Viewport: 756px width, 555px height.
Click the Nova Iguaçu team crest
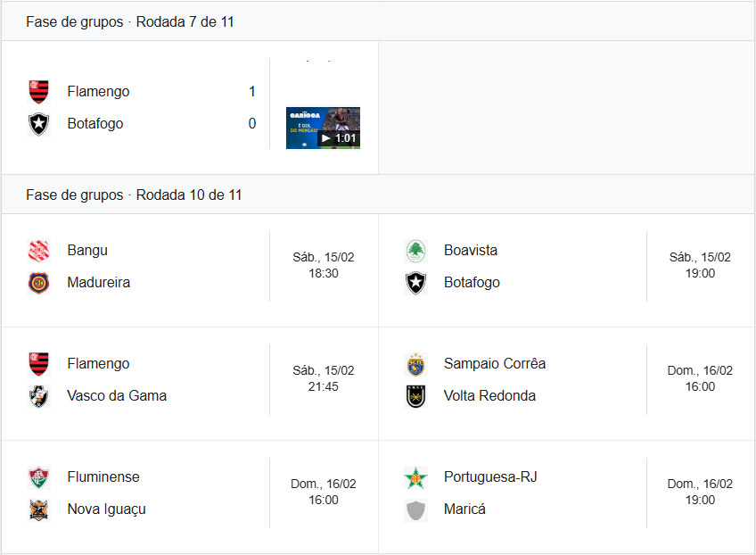point(38,509)
